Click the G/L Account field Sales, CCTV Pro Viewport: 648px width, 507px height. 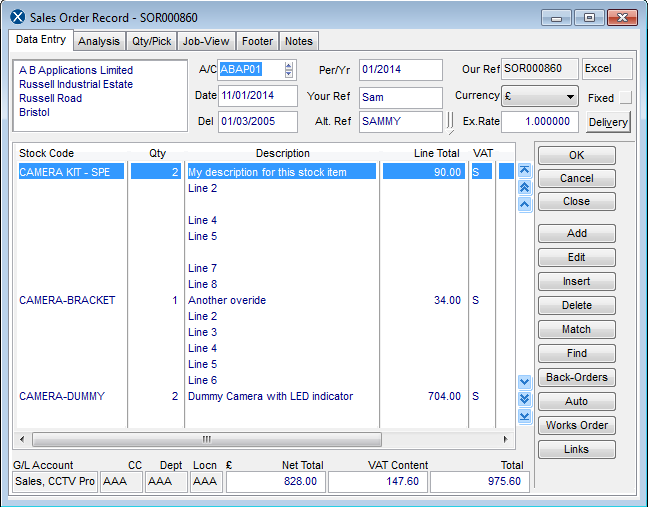tap(55, 481)
